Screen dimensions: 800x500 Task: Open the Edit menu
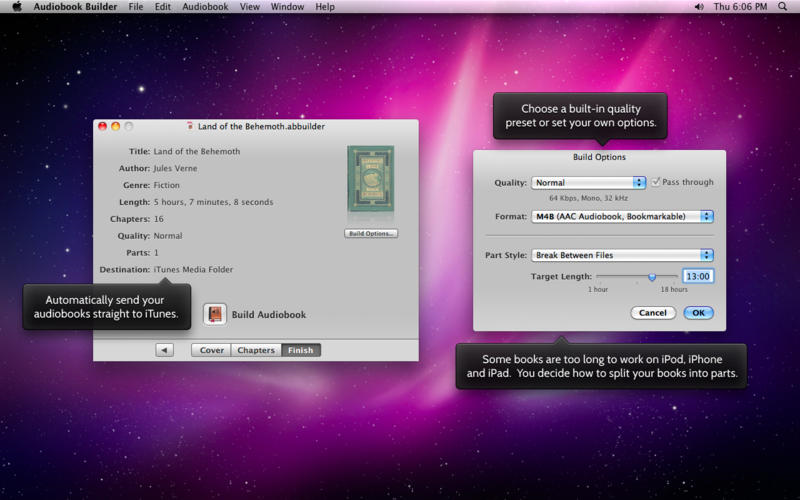click(163, 7)
